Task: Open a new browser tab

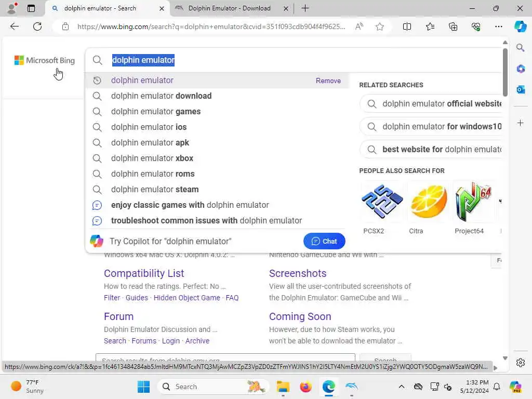Action: pyautogui.click(x=305, y=8)
